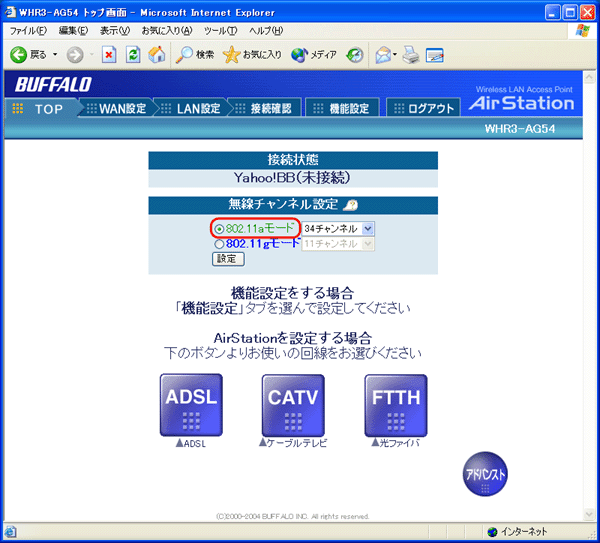
Task: Open the ツール(T) menu
Action: [x=220, y=31]
